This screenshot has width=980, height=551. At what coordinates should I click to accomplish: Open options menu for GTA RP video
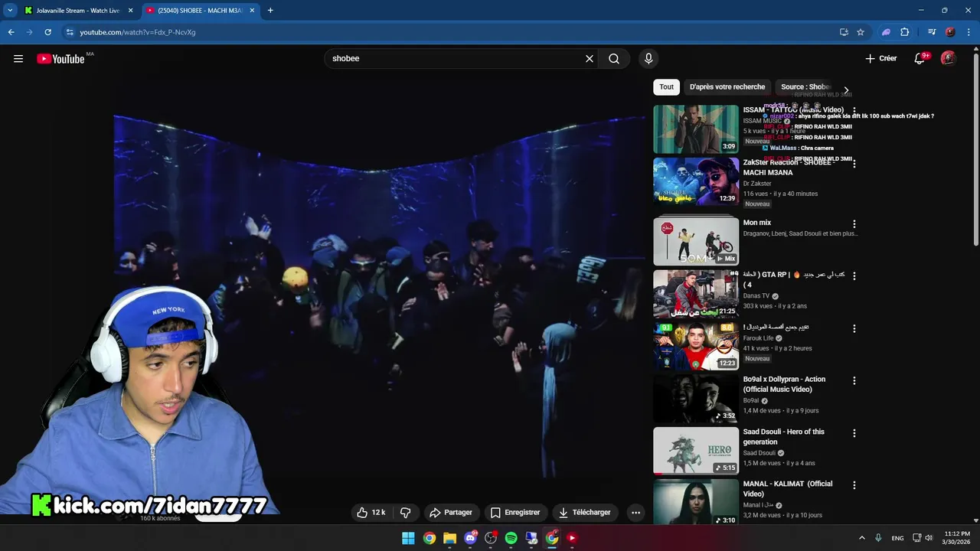(854, 276)
